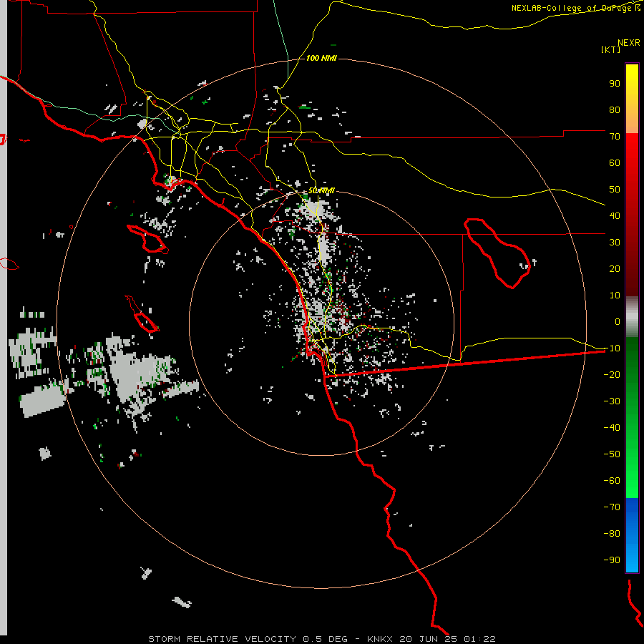Click the -50 value on the velocity scale
This screenshot has height=644, width=644.
pyautogui.click(x=612, y=454)
